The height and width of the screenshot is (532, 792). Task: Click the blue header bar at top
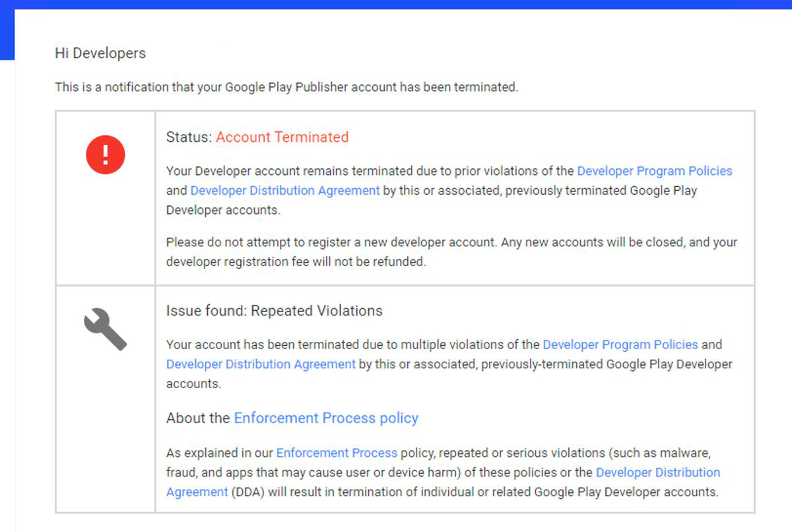point(396,4)
